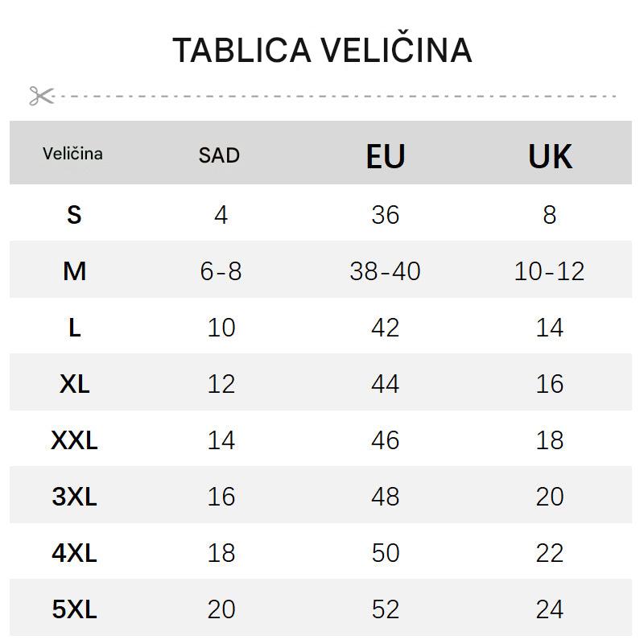The height and width of the screenshot is (644, 644).
Task: Select UK value 8 in S row
Action: point(550,215)
